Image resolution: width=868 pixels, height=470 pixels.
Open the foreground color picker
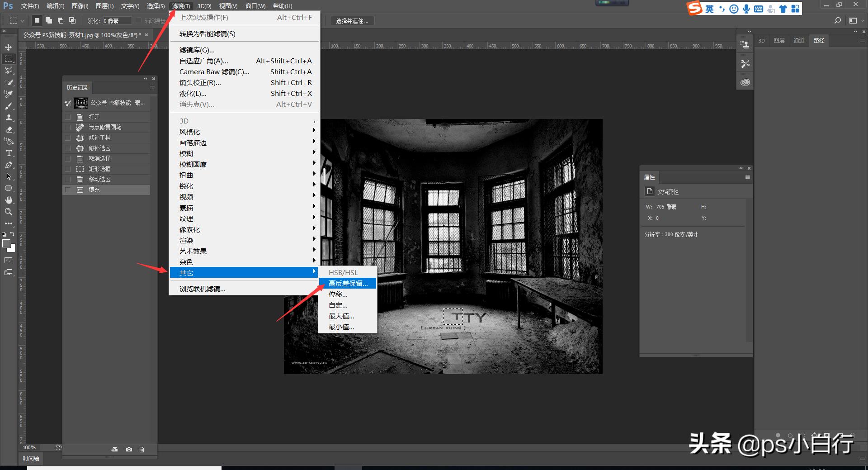pyautogui.click(x=6, y=243)
